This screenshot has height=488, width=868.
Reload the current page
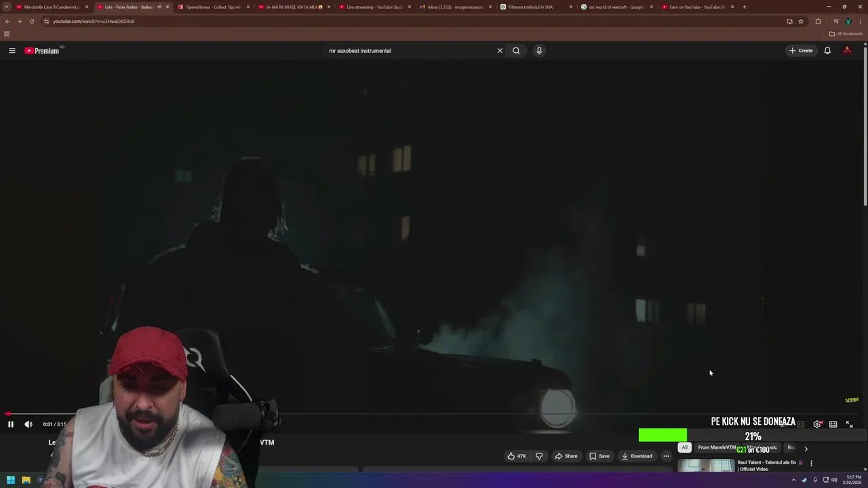[31, 21]
